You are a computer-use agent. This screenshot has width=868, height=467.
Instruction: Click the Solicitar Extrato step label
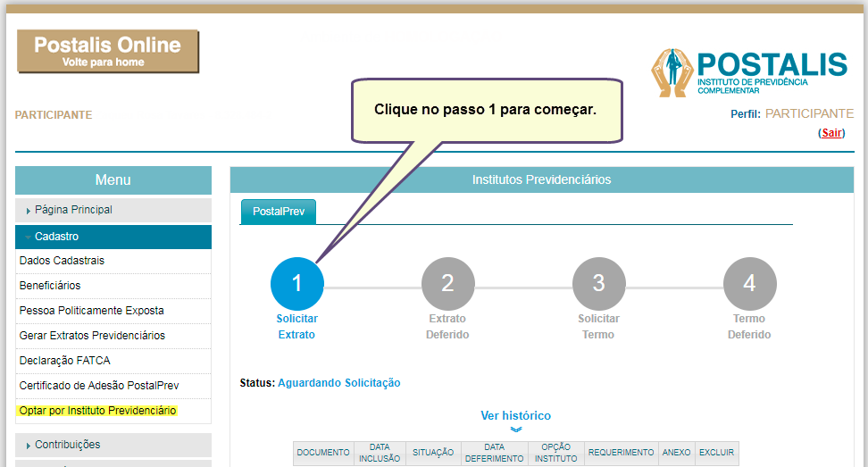[296, 327]
